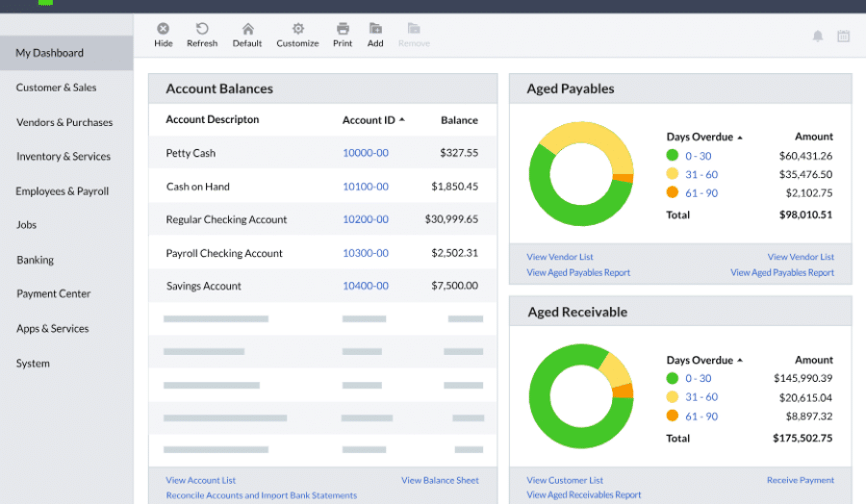Open the System section
Viewport: 866px width, 504px height.
point(33,364)
